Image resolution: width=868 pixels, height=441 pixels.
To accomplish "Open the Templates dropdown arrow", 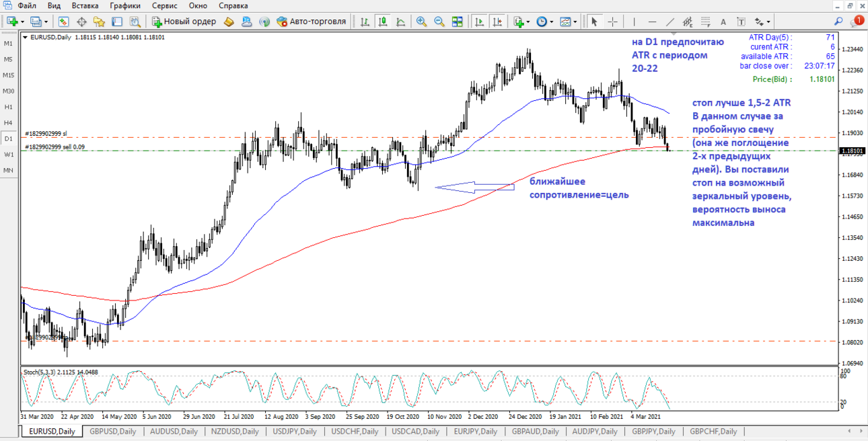I will point(575,22).
